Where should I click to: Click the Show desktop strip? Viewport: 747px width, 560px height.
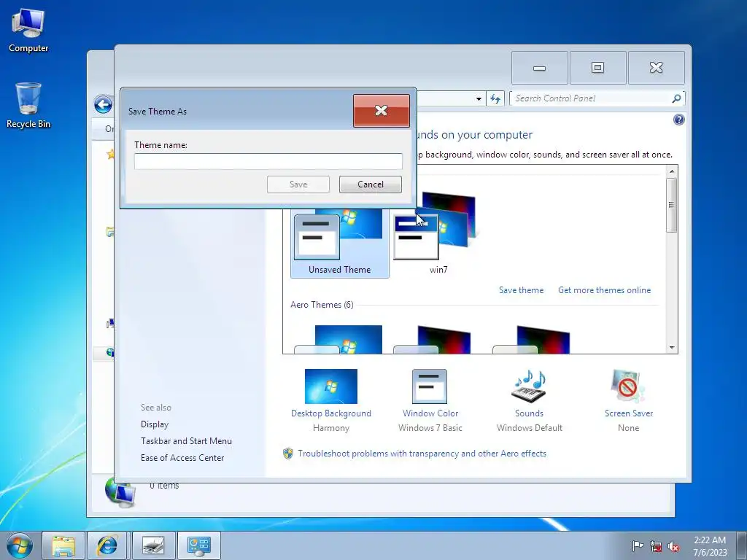click(x=742, y=545)
